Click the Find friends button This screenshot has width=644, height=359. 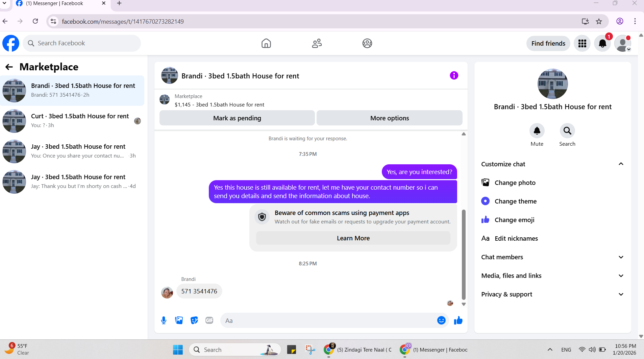[x=548, y=43]
